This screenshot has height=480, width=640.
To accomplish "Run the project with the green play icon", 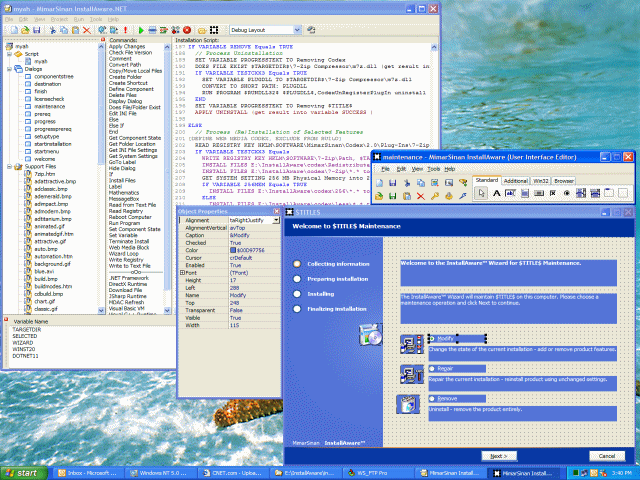I will click(x=141, y=30).
